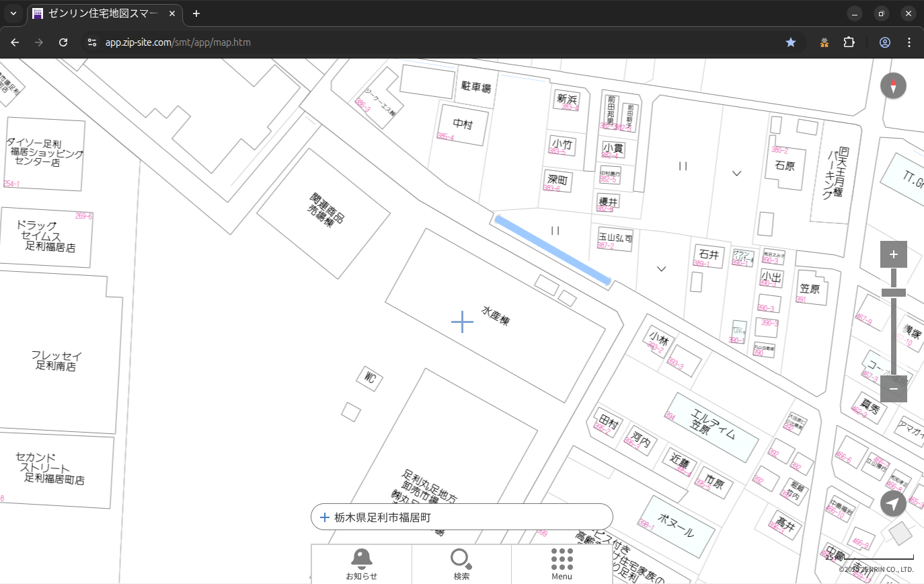Image resolution: width=924 pixels, height=584 pixels.
Task: Open the browser extensions puzzle icon
Action: [x=849, y=42]
